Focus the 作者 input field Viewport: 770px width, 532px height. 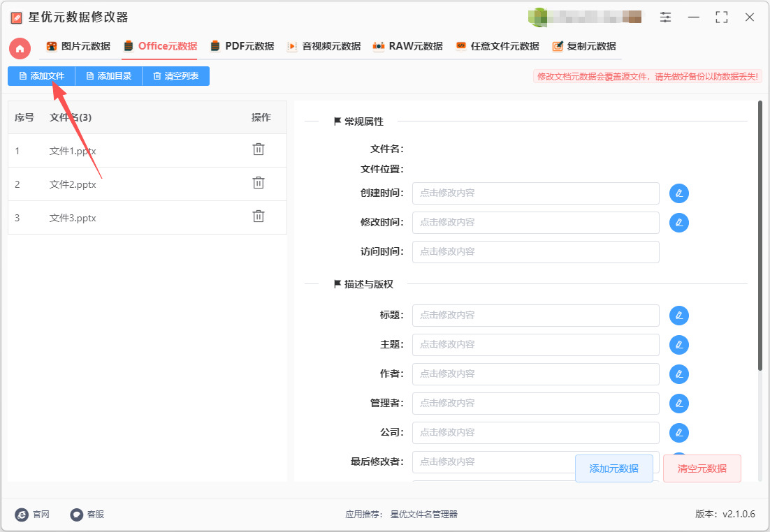tap(536, 374)
